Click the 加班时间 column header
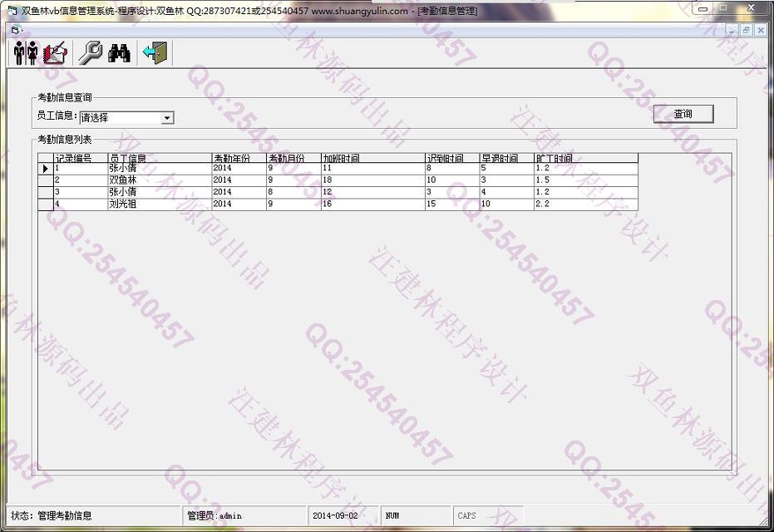Viewport: 774px width, 532px height. click(373, 158)
